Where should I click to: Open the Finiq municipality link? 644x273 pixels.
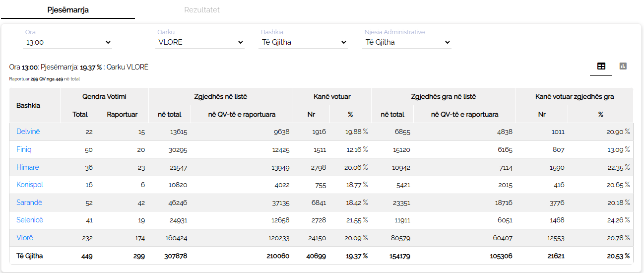[x=24, y=149]
